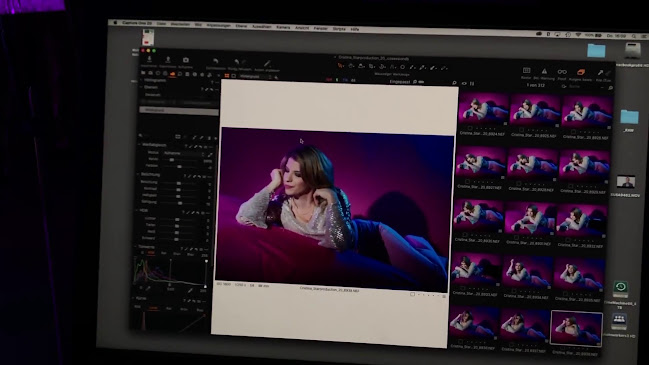Select the highlighted last thumbnail in browser
This screenshot has height=365, width=649.
[x=576, y=328]
